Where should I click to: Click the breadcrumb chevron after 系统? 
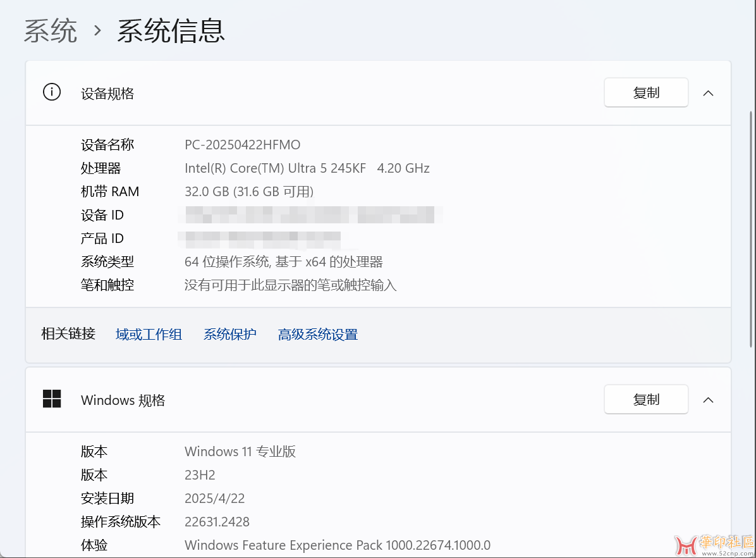98,32
